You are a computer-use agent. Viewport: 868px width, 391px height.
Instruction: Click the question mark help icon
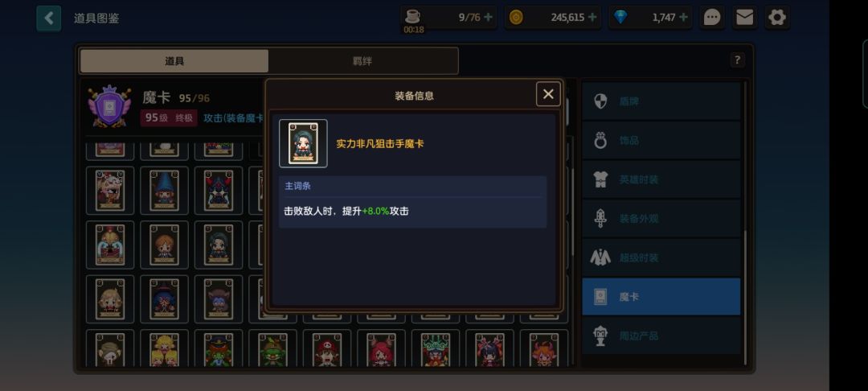coord(737,60)
